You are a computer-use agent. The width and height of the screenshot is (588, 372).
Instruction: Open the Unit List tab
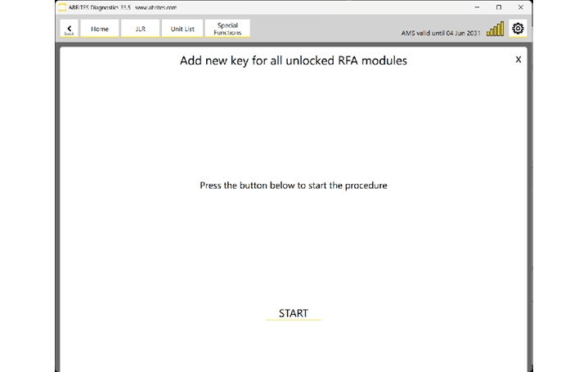tap(182, 29)
